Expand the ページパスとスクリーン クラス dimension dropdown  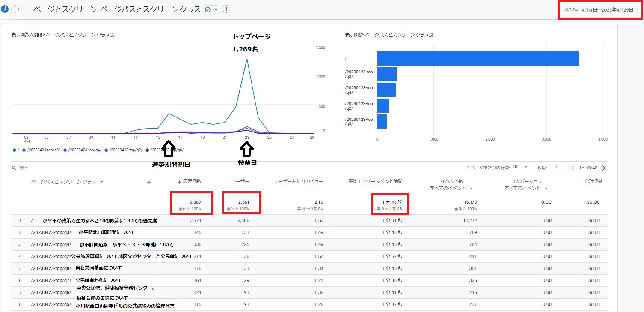pyautogui.click(x=102, y=182)
